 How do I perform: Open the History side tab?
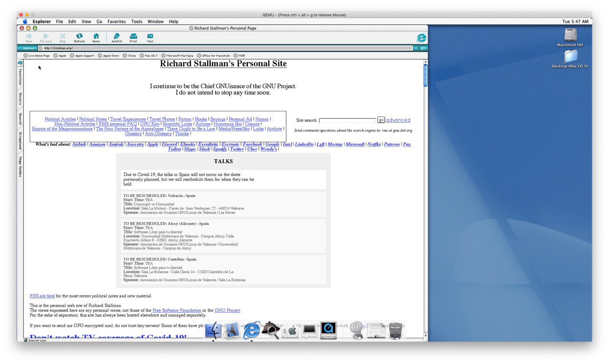(x=20, y=98)
